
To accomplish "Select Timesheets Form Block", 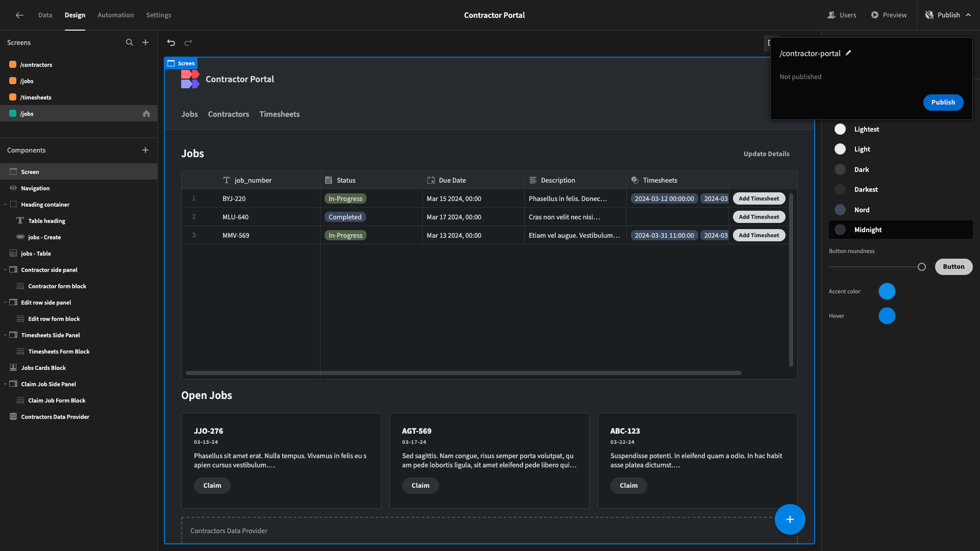I will point(79,352).
